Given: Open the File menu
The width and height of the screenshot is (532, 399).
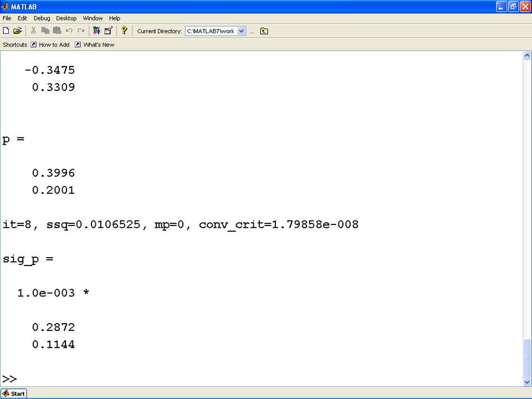Looking at the screenshot, I should [x=7, y=18].
